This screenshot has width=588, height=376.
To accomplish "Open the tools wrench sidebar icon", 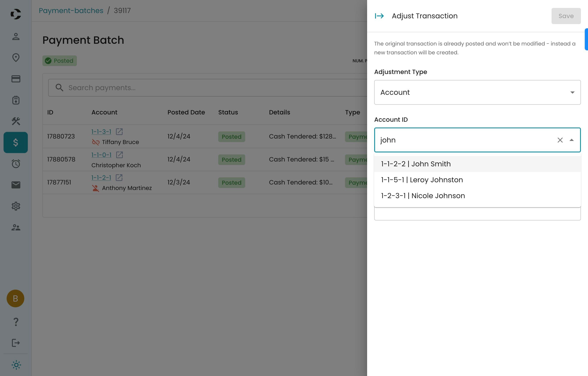I will pyautogui.click(x=16, y=121).
